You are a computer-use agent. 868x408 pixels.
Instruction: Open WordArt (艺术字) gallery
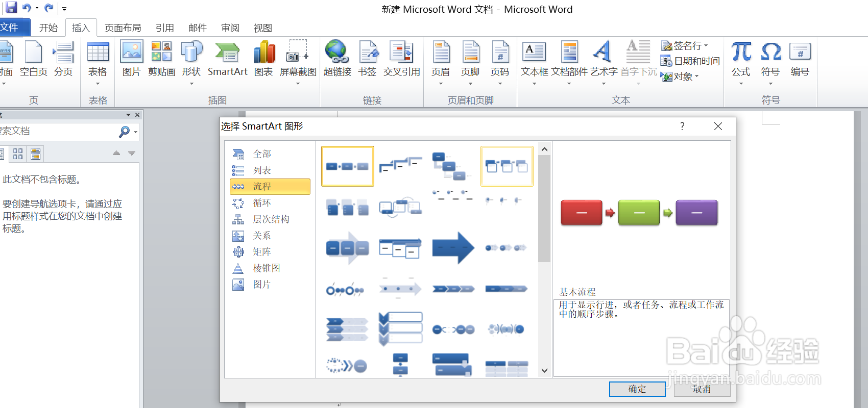coord(604,63)
